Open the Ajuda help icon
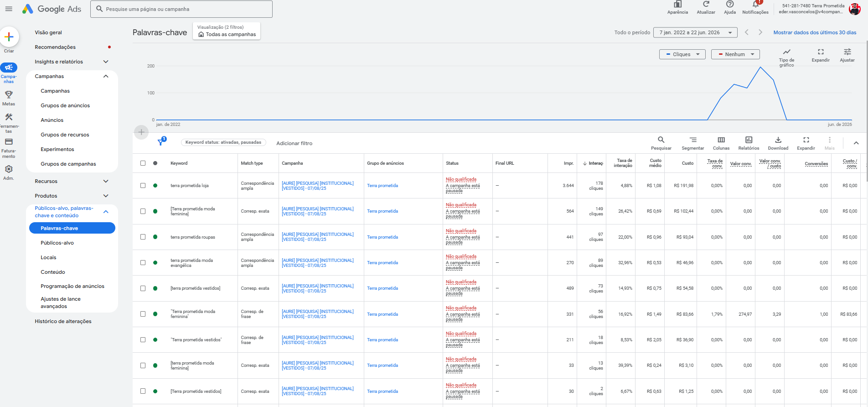The image size is (868, 407). pyautogui.click(x=730, y=5)
